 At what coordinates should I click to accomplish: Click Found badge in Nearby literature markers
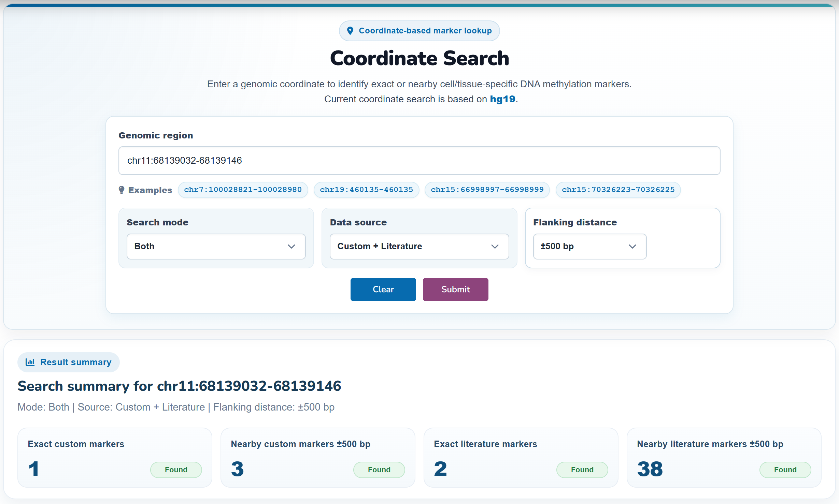pyautogui.click(x=785, y=470)
